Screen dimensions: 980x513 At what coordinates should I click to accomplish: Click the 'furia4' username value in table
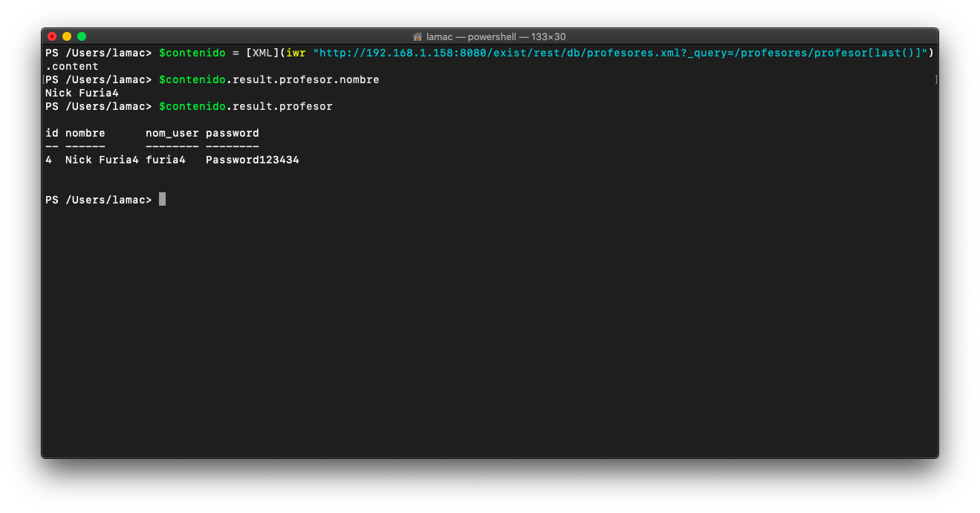click(x=165, y=160)
